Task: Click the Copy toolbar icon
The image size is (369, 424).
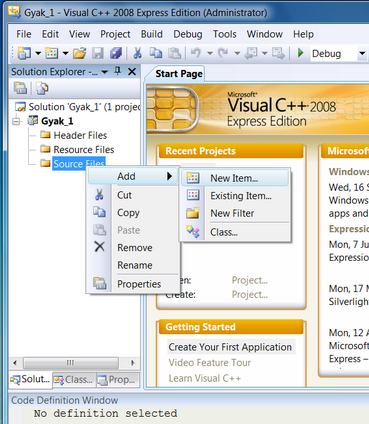Action: pos(156,53)
